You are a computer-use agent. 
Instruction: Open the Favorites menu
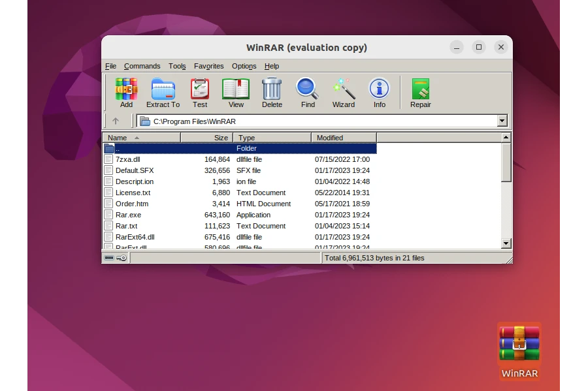point(208,66)
